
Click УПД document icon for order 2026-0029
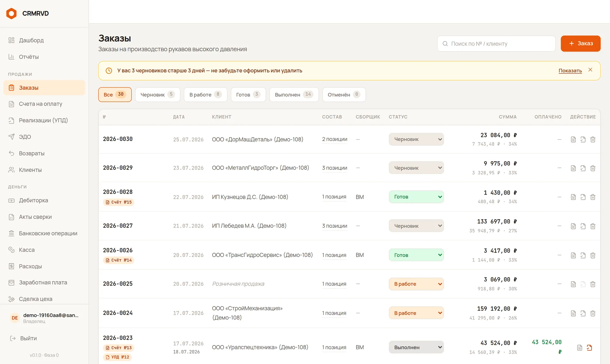[583, 168]
